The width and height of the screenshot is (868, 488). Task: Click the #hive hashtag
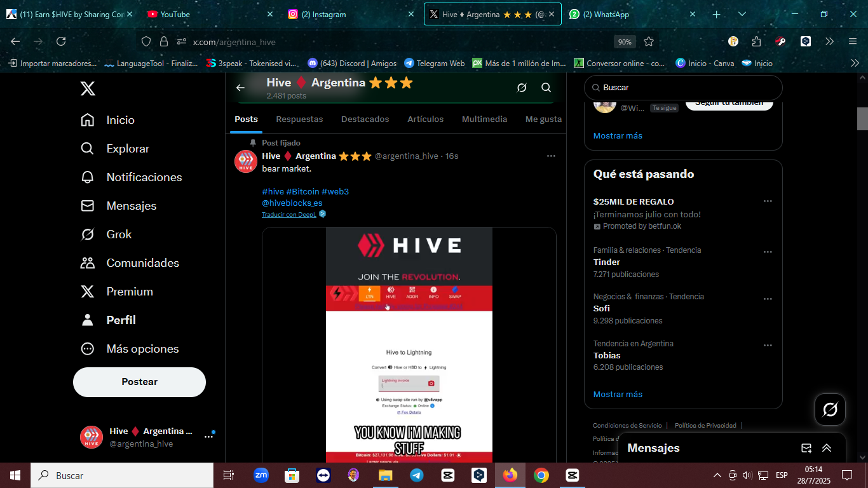273,191
